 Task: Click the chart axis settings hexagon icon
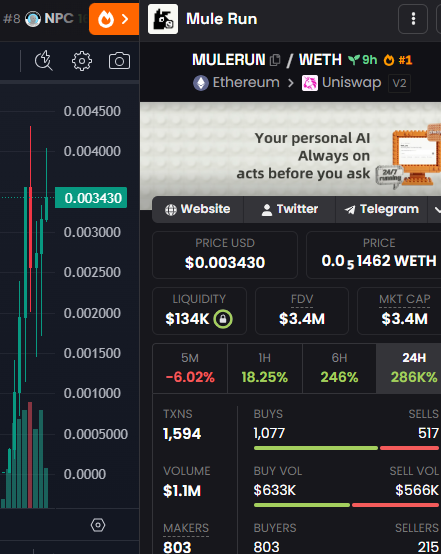98,525
